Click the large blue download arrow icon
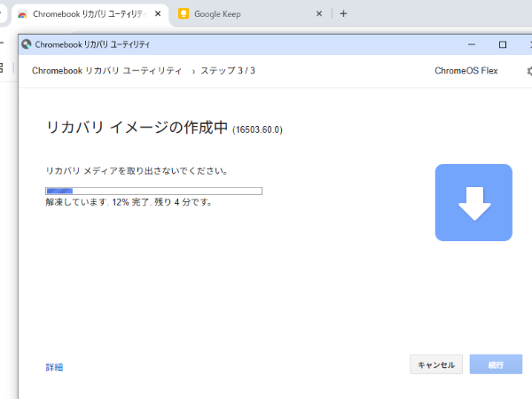This screenshot has width=532, height=399. (x=473, y=203)
